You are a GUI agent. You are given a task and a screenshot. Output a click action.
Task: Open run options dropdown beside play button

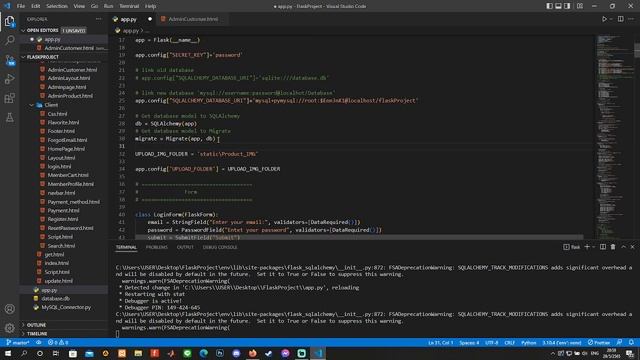tap(611, 19)
